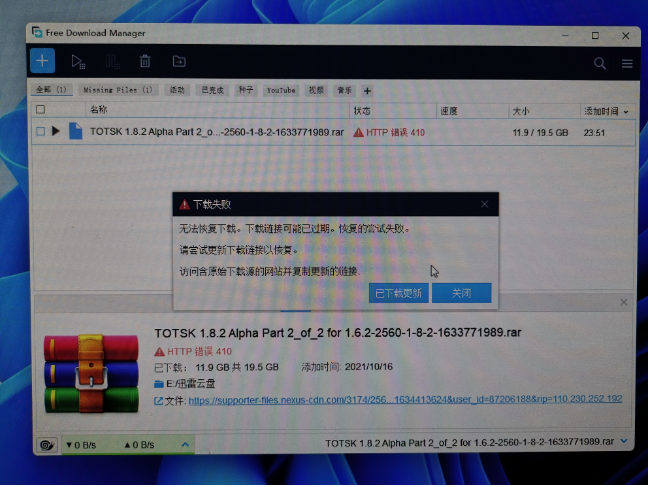This screenshot has width=648, height=487.
Task: Open the search magnifier icon
Action: 600,63
